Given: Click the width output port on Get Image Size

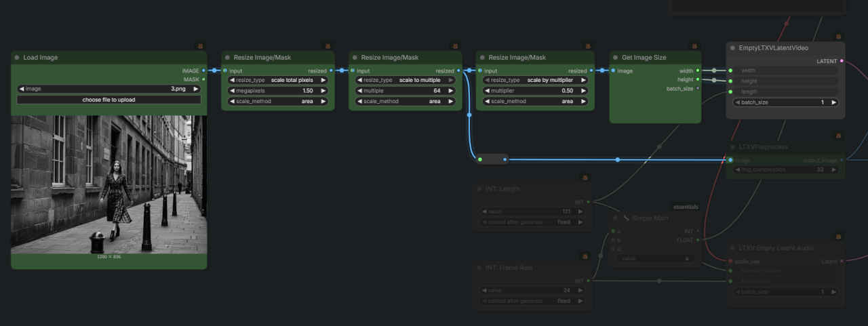Looking at the screenshot, I should click(698, 70).
